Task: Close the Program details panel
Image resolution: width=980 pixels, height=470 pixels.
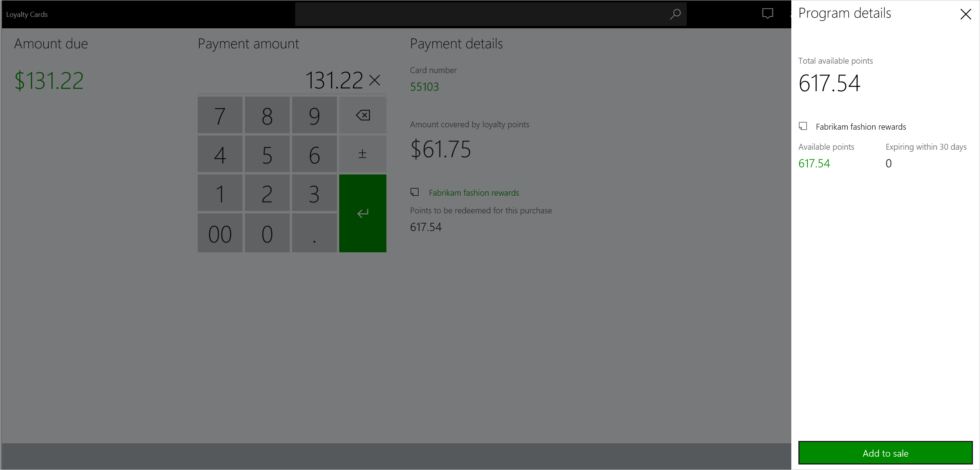Action: point(965,14)
